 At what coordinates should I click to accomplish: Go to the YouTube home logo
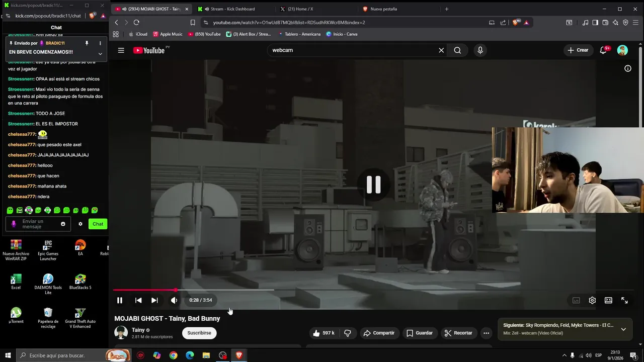149,50
